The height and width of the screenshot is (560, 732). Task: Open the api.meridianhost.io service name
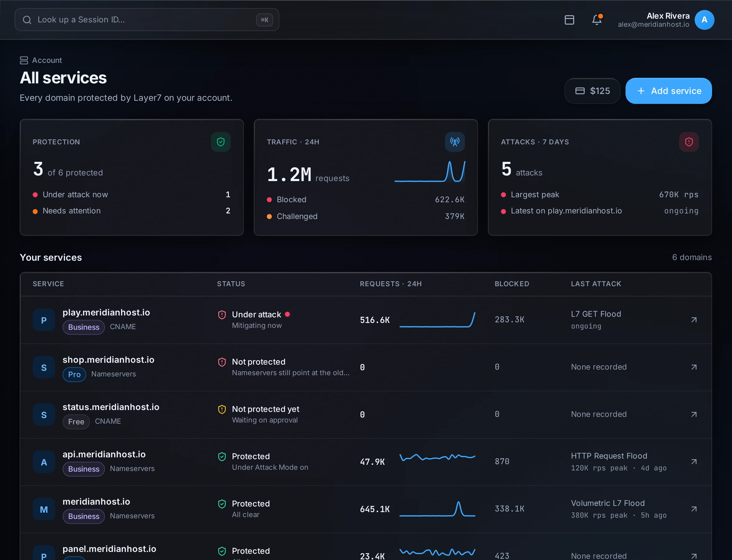[104, 454]
